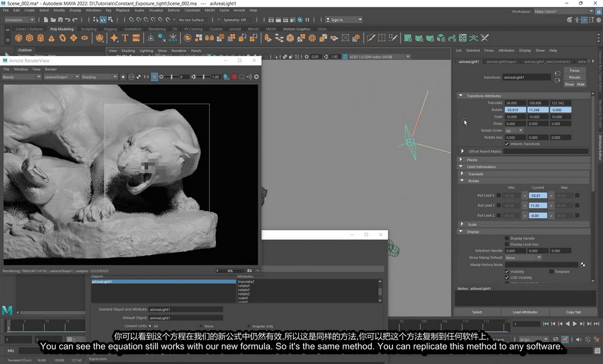Open the Lighting menu in viewport panel
Image resolution: width=603 pixels, height=364 pixels.
click(x=146, y=51)
